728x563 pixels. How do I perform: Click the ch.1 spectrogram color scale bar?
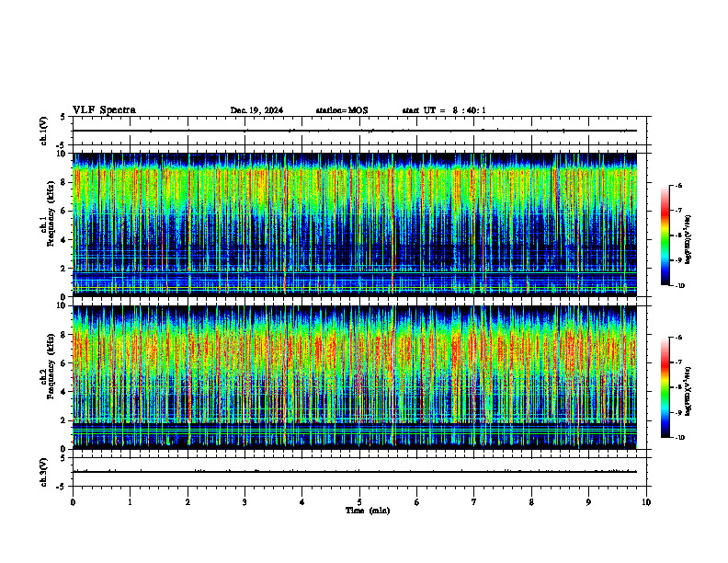pyautogui.click(x=665, y=236)
